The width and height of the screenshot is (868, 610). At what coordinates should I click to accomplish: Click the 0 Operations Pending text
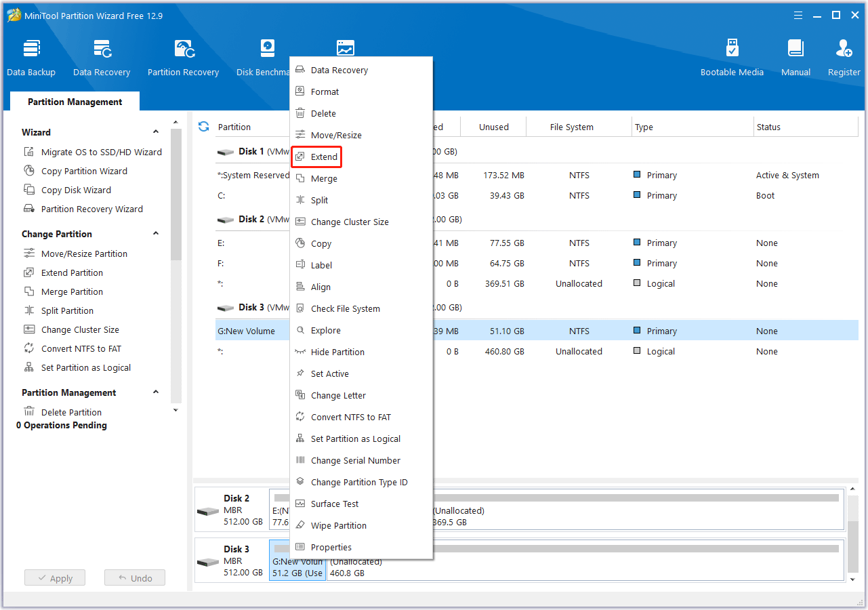click(62, 425)
